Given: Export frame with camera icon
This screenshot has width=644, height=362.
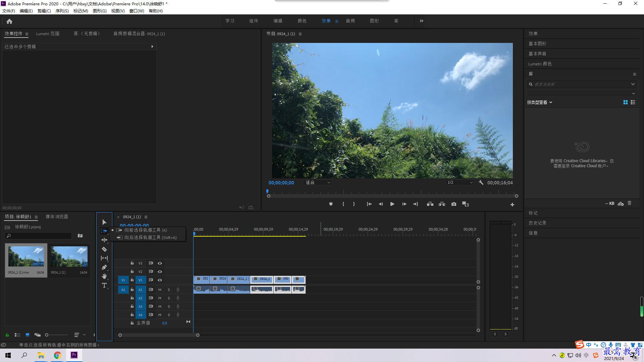Looking at the screenshot, I should coord(454,204).
